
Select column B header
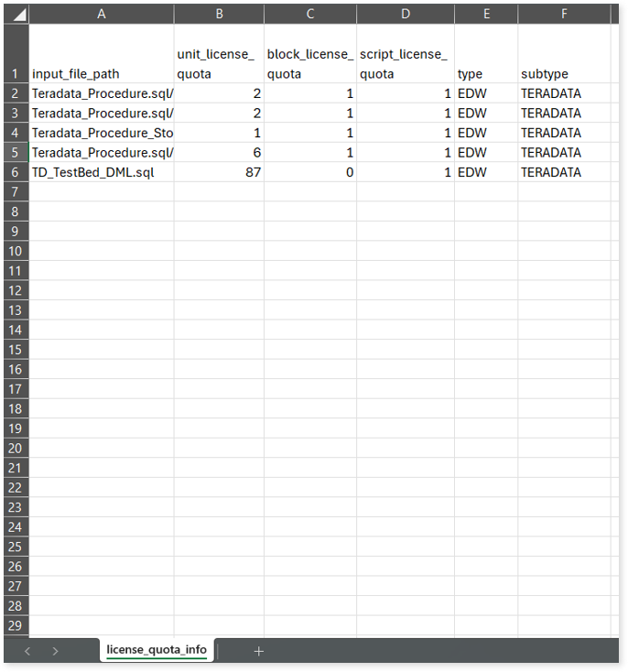[219, 14]
